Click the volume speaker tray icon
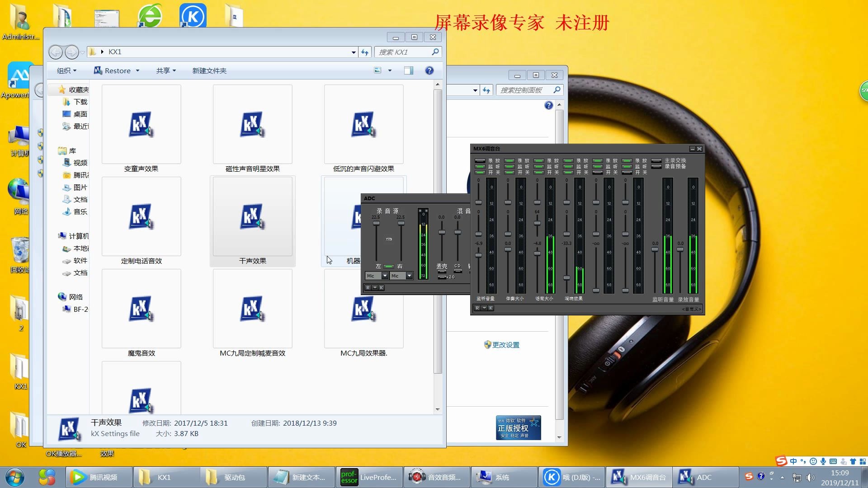 810,478
